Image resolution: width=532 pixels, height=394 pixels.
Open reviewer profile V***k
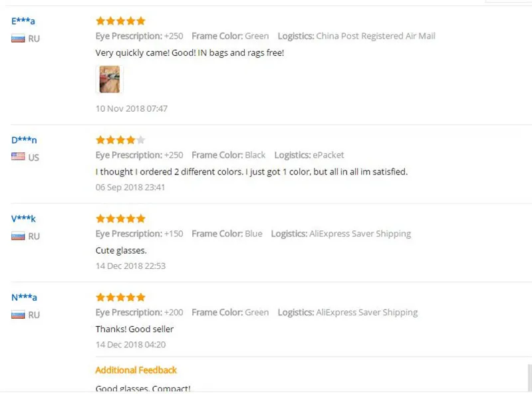point(23,218)
